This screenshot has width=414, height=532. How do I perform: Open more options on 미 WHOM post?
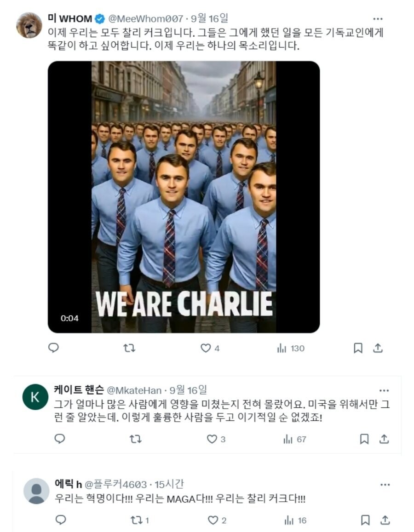coord(378,19)
